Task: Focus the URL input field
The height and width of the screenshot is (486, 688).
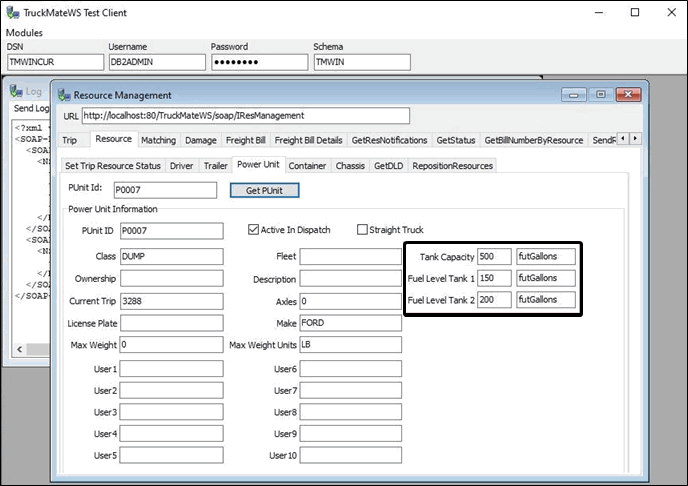Action: [245, 116]
